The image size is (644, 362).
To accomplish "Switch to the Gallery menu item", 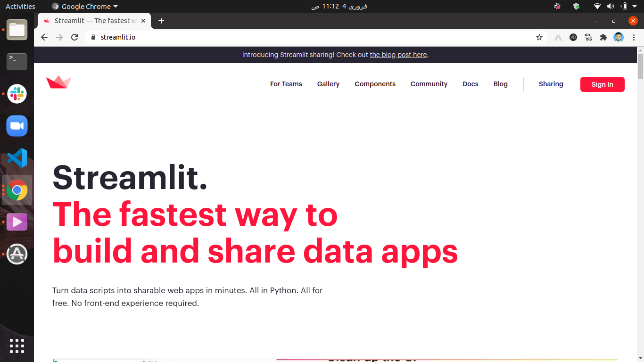I will 328,84.
